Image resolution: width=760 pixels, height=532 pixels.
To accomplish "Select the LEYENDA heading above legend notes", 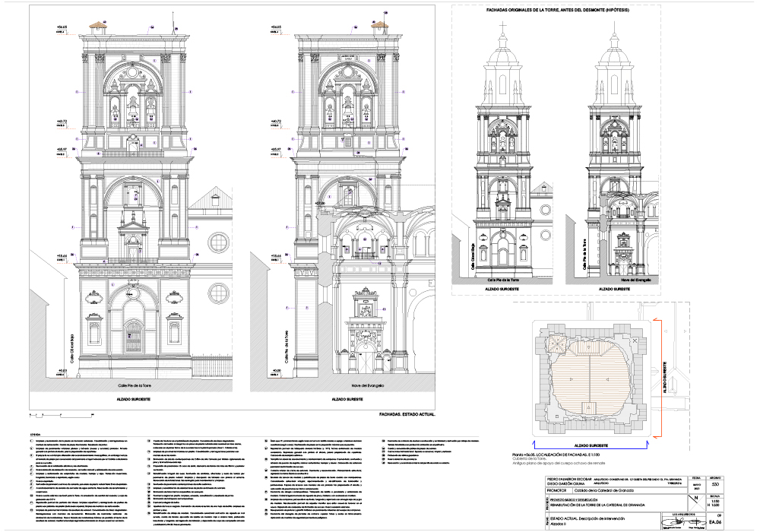I will 35,434.
